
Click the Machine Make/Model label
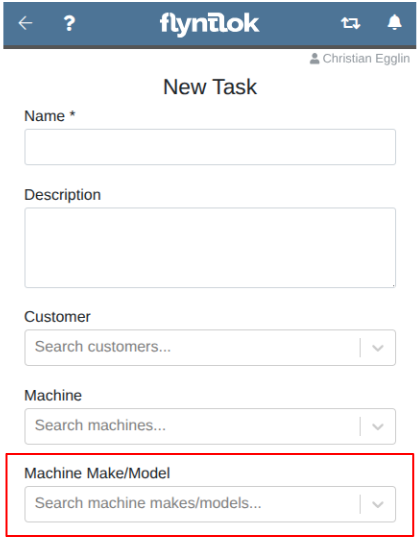tap(97, 473)
